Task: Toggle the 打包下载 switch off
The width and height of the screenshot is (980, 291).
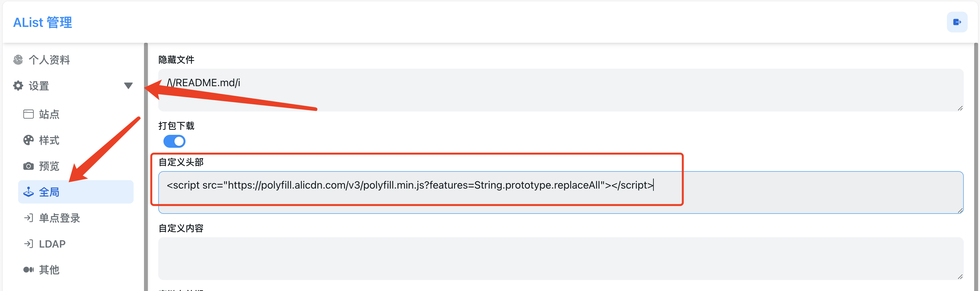Action: click(x=174, y=142)
